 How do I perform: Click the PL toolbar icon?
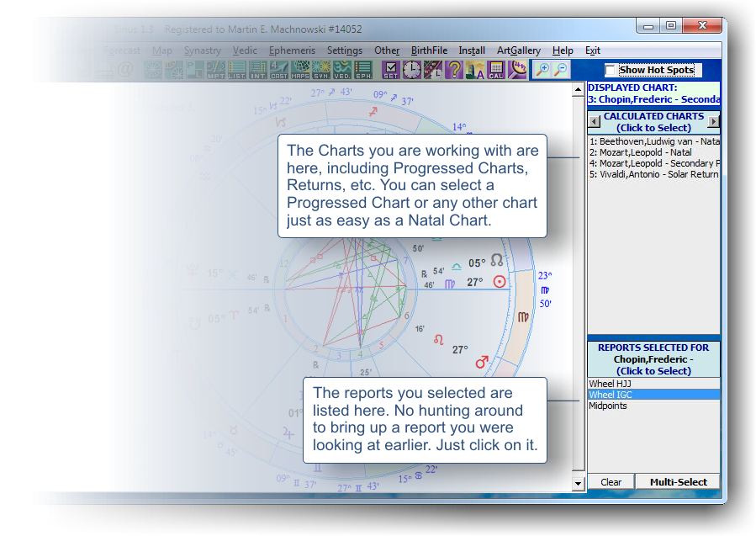pos(195,70)
